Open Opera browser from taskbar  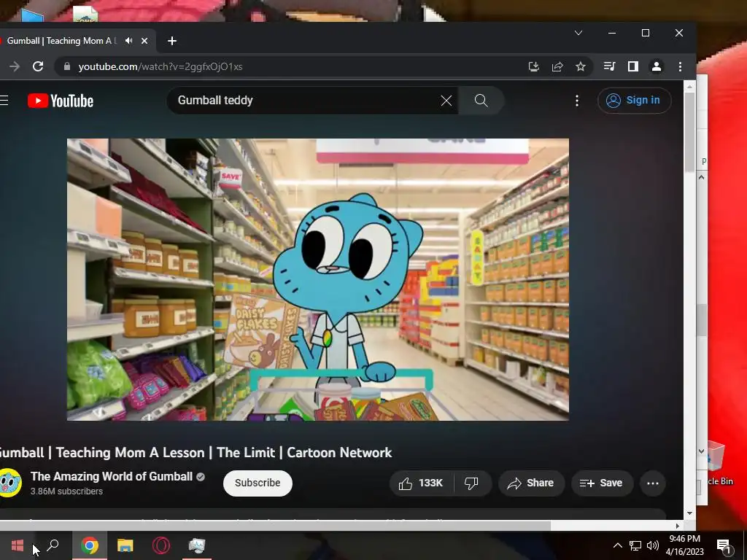tap(161, 545)
